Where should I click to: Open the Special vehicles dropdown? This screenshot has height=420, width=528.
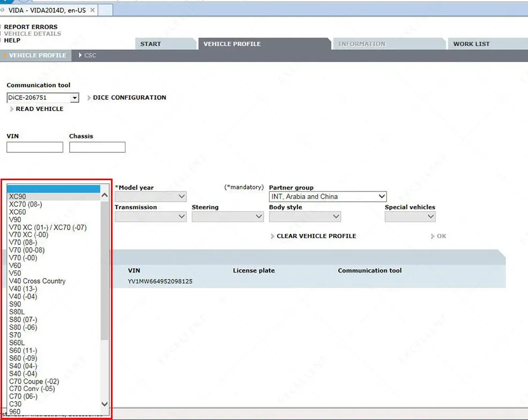pos(410,216)
